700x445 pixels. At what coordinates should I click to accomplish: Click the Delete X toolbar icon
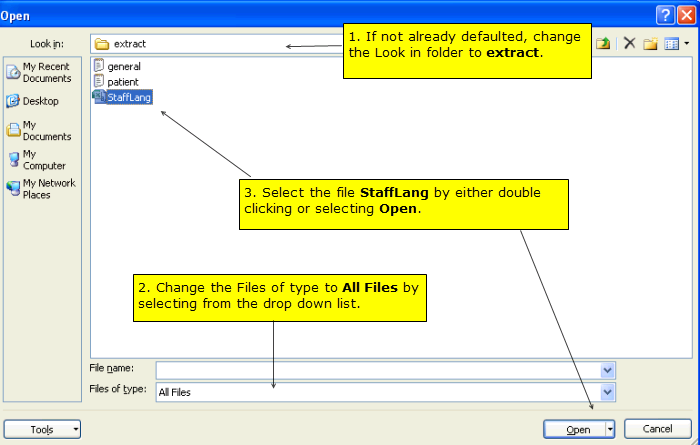pyautogui.click(x=629, y=43)
